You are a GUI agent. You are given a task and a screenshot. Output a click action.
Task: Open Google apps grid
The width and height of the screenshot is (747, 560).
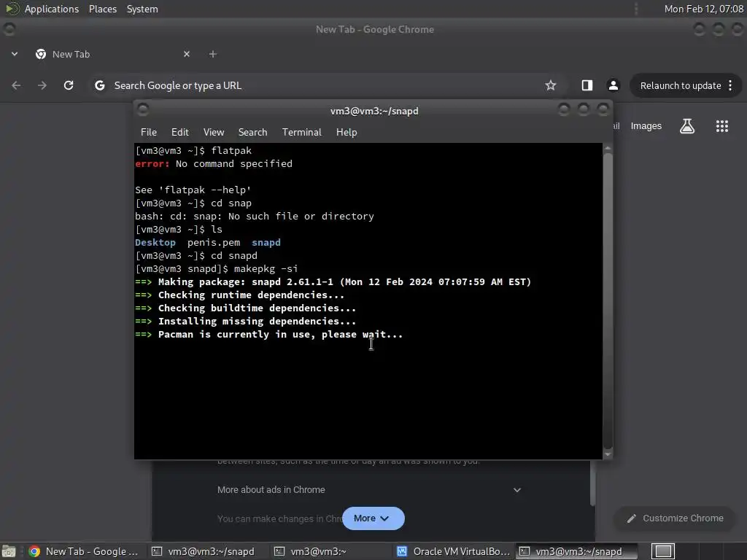click(x=721, y=126)
